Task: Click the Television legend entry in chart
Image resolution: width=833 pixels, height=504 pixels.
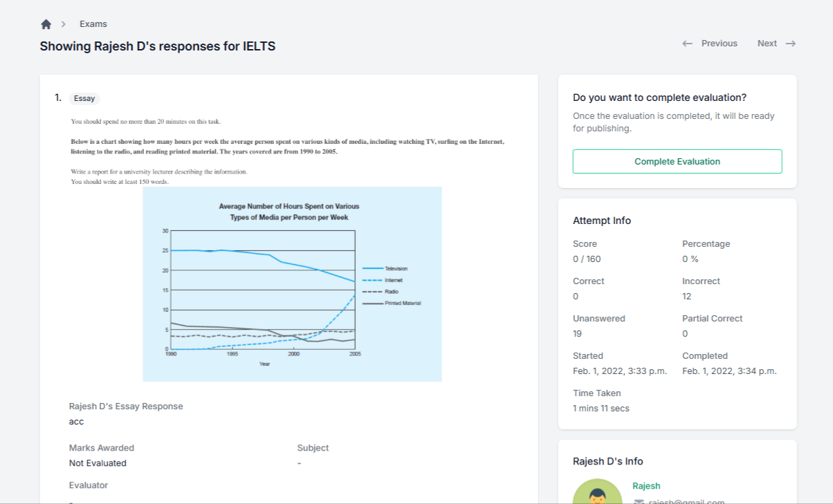Action: (396, 268)
